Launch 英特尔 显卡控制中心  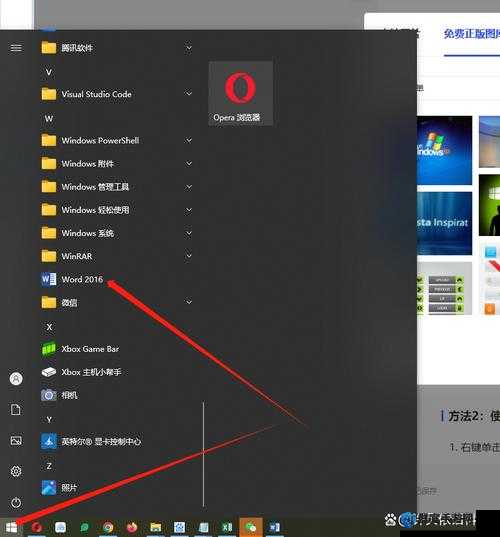(x=91, y=441)
